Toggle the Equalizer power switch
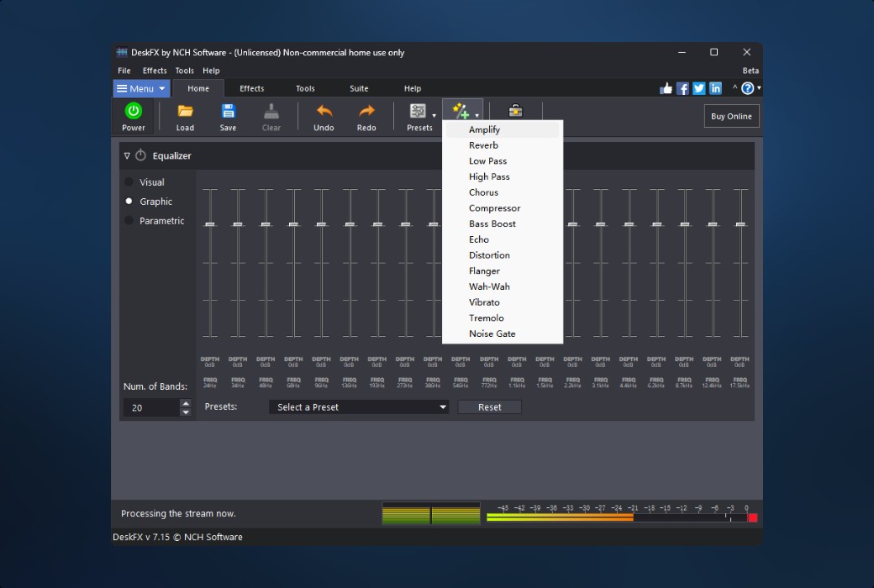 coord(140,155)
